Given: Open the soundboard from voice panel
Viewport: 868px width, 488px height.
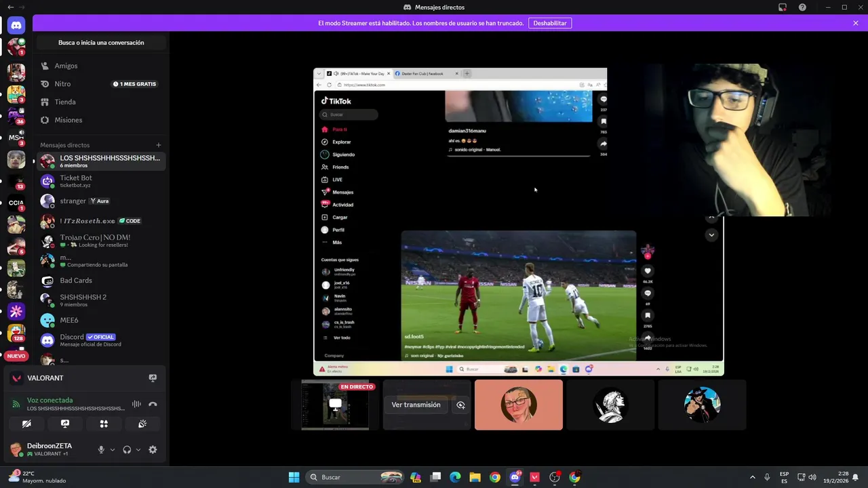Looking at the screenshot, I should tap(142, 424).
